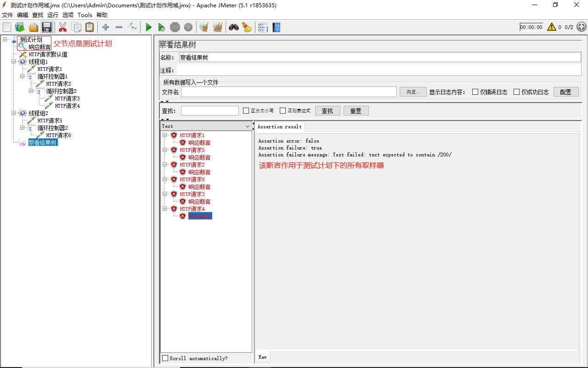588x368 pixels.
Task: Collapse the 线程组2 tree node
Action: click(14, 113)
